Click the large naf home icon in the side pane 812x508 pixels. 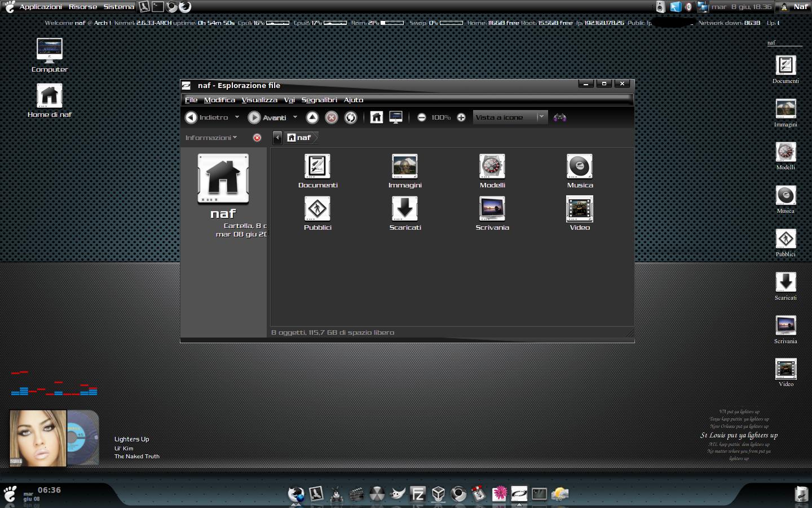[x=223, y=178]
